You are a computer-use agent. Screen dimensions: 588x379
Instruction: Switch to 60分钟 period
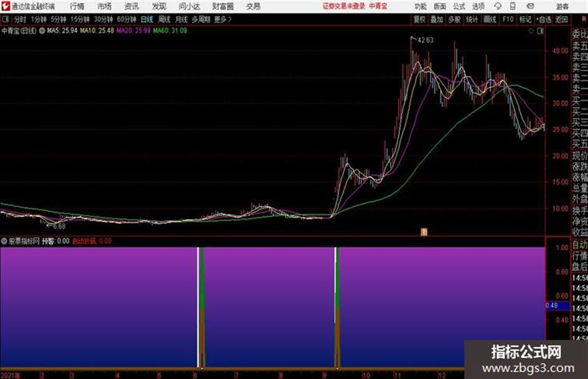pyautogui.click(x=127, y=19)
